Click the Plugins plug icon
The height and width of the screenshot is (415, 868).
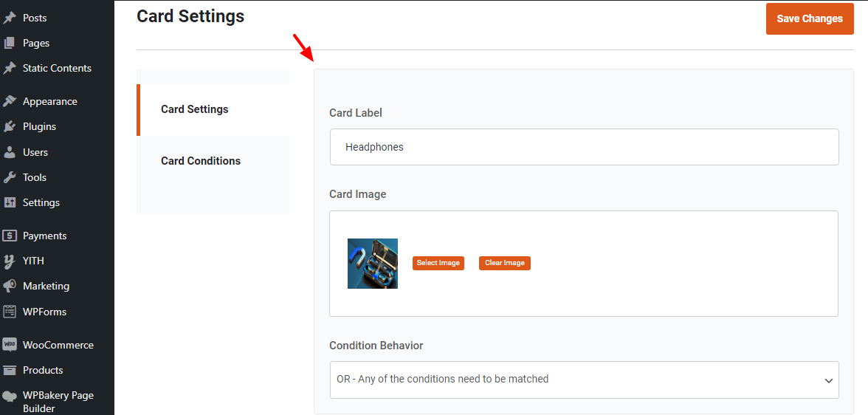point(10,126)
